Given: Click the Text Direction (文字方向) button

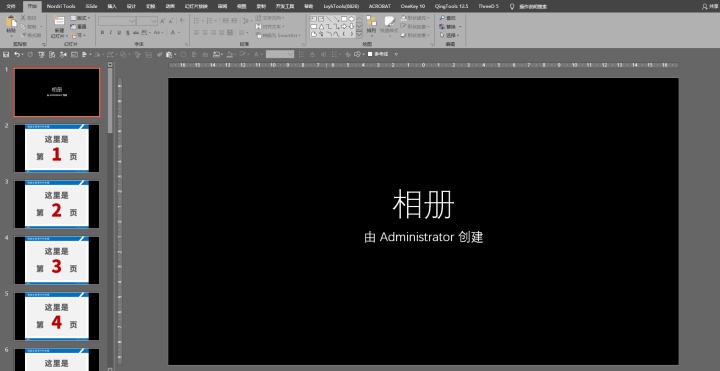Looking at the screenshot, I should [x=271, y=18].
